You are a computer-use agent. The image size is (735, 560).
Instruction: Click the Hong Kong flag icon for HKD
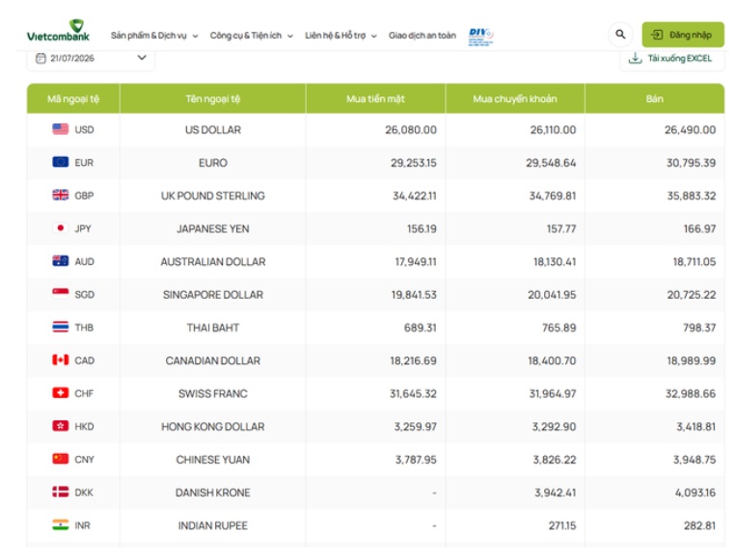coord(61,426)
